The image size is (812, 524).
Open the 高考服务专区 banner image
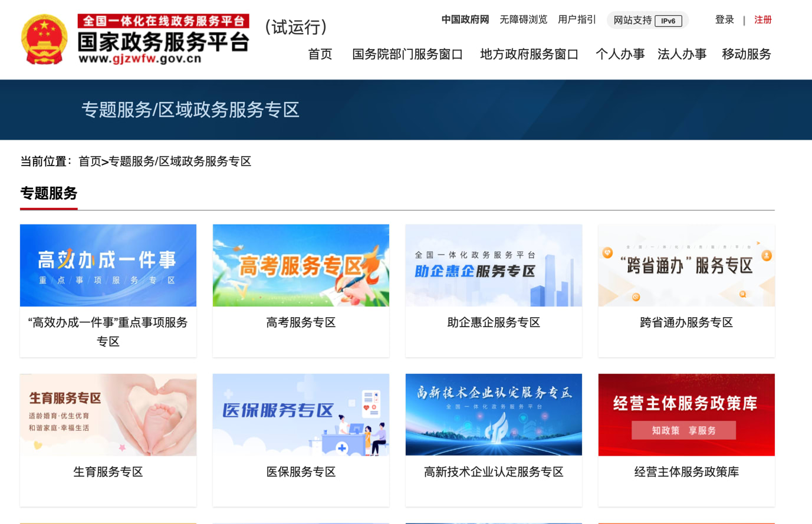click(x=301, y=265)
